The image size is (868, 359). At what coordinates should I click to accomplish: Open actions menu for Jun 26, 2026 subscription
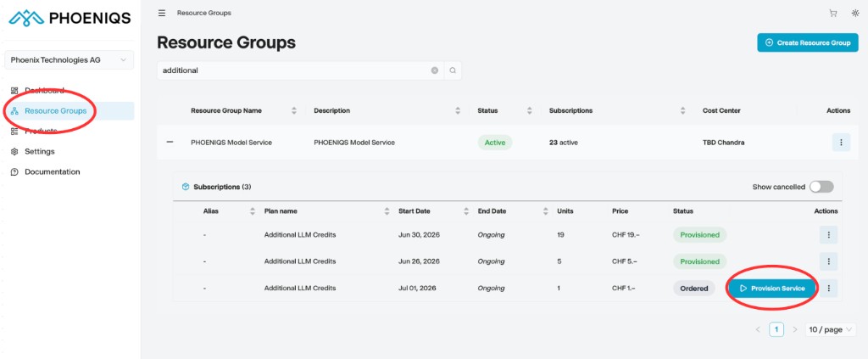(x=829, y=261)
